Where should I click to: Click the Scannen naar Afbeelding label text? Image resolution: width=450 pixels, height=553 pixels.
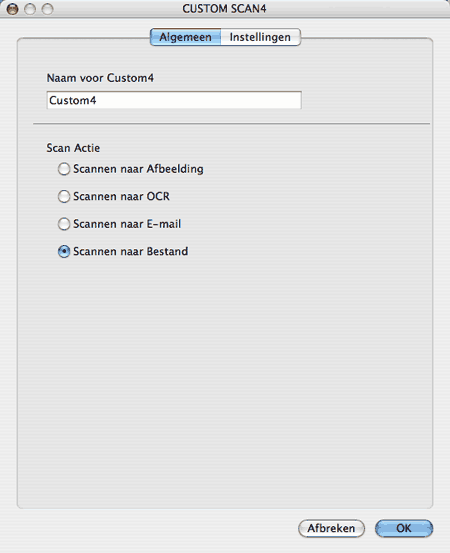[138, 169]
